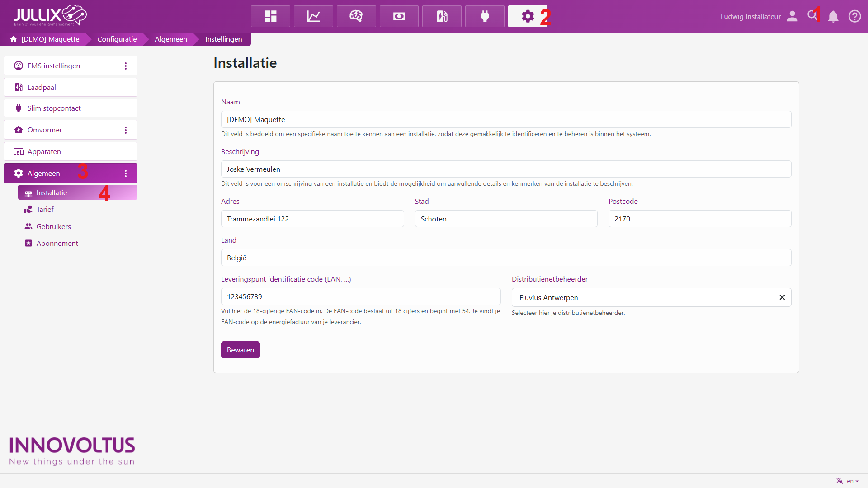Open the user profile icon
Screen dimensions: 868x488
[792, 16]
